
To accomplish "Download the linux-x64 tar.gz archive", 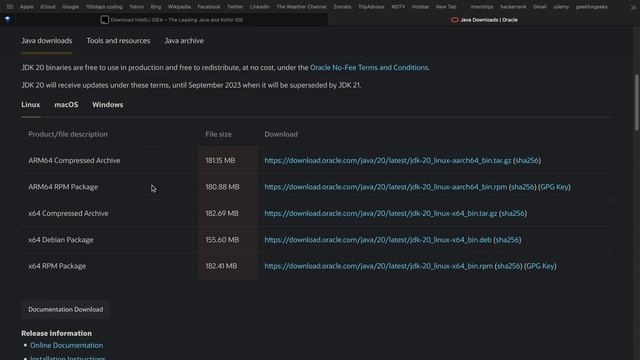I will 381,213.
